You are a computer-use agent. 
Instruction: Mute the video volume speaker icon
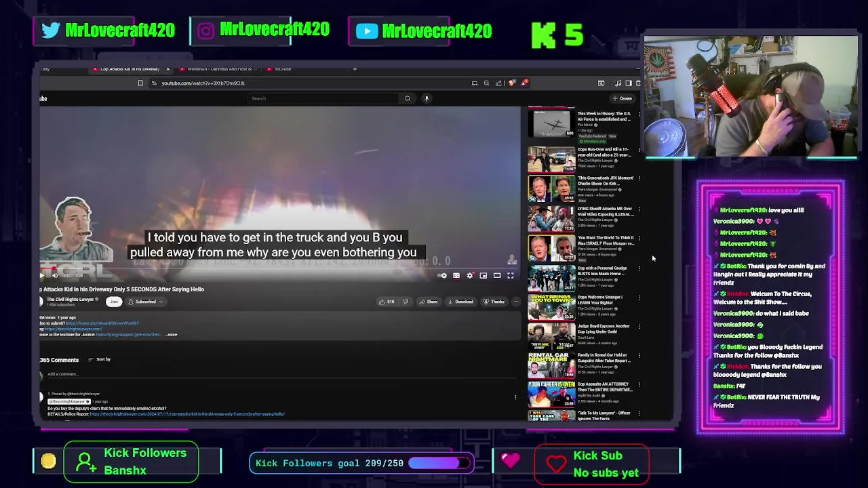(55, 275)
